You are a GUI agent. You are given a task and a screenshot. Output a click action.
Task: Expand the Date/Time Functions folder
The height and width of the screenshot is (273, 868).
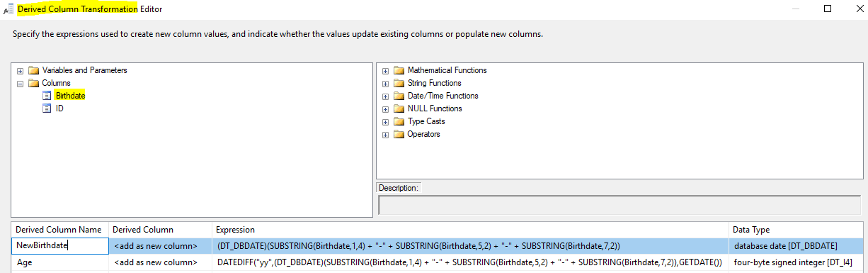click(x=385, y=96)
